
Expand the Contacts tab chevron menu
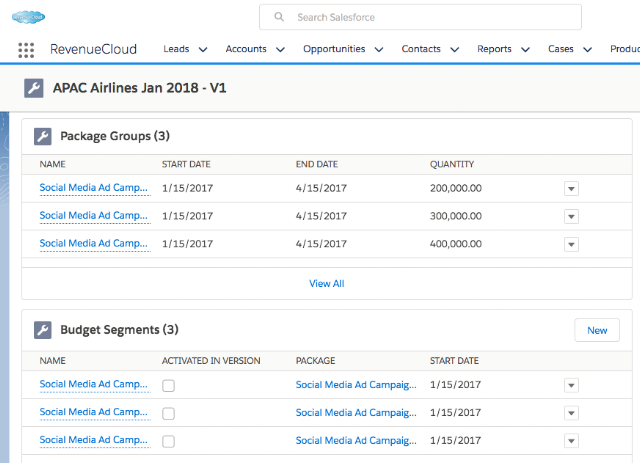tap(455, 50)
